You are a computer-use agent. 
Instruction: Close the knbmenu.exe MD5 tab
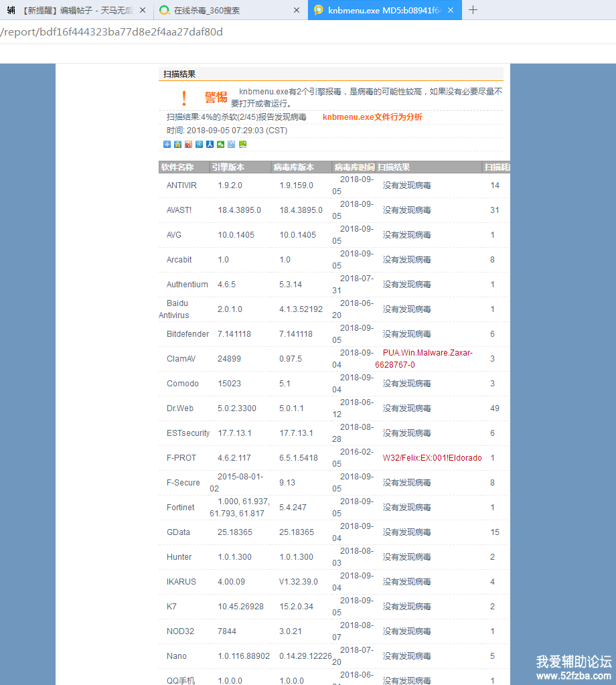tap(451, 10)
